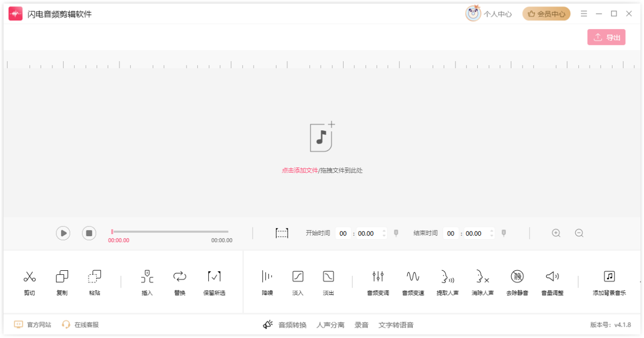Screen dimensions: 644x338
Task: Click the app logo icon
Action: [16, 14]
